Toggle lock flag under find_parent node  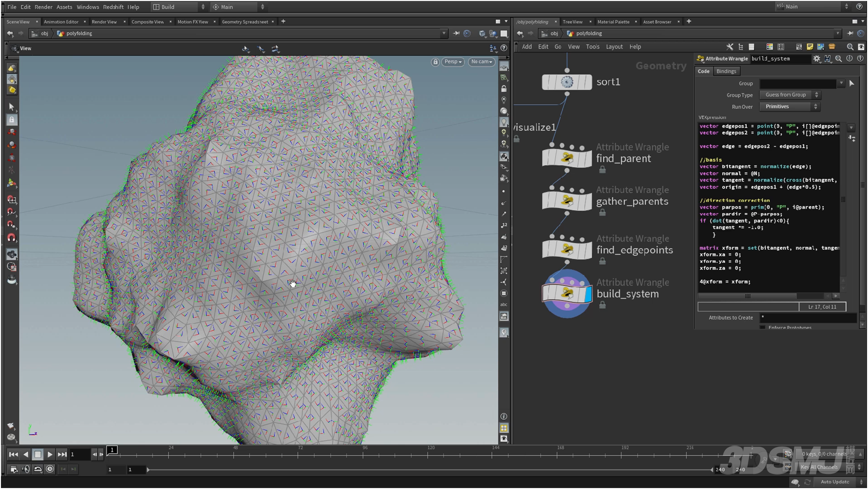point(602,170)
